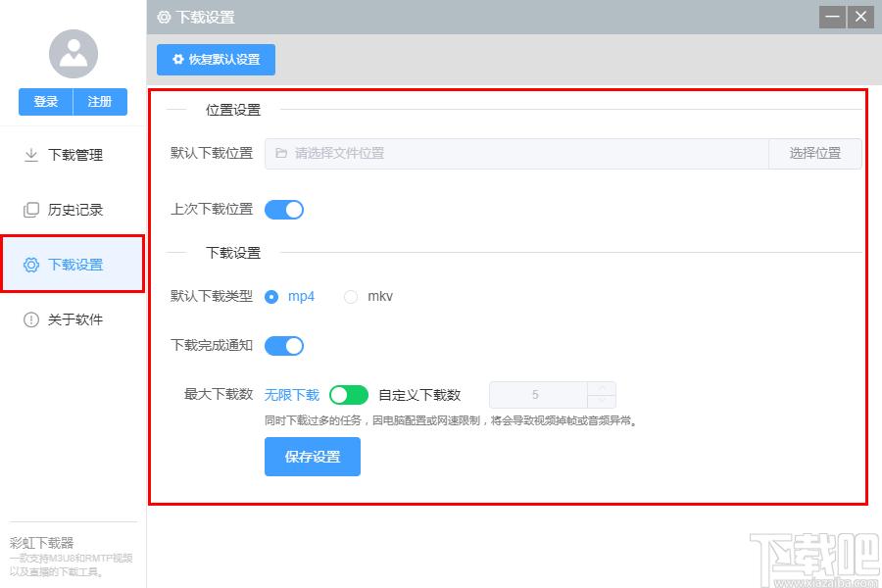Increase the custom download count stepper
This screenshot has width=882, height=588.
pos(602,388)
